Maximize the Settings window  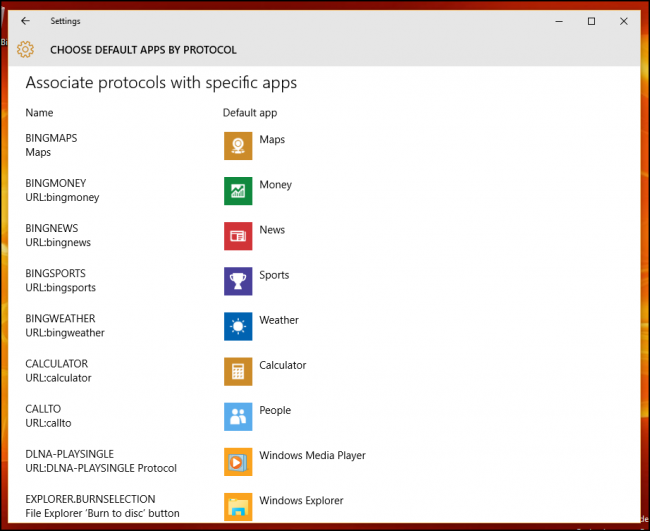(592, 21)
